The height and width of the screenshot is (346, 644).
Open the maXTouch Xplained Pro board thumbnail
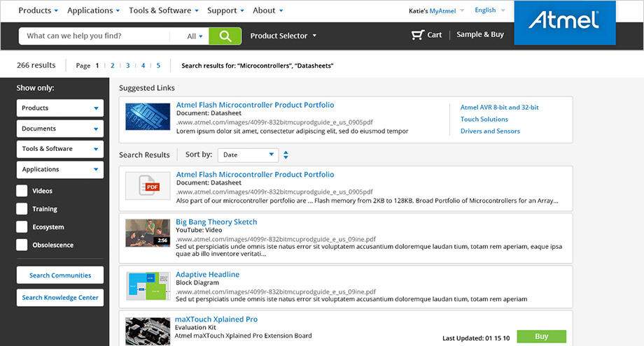[148, 331]
